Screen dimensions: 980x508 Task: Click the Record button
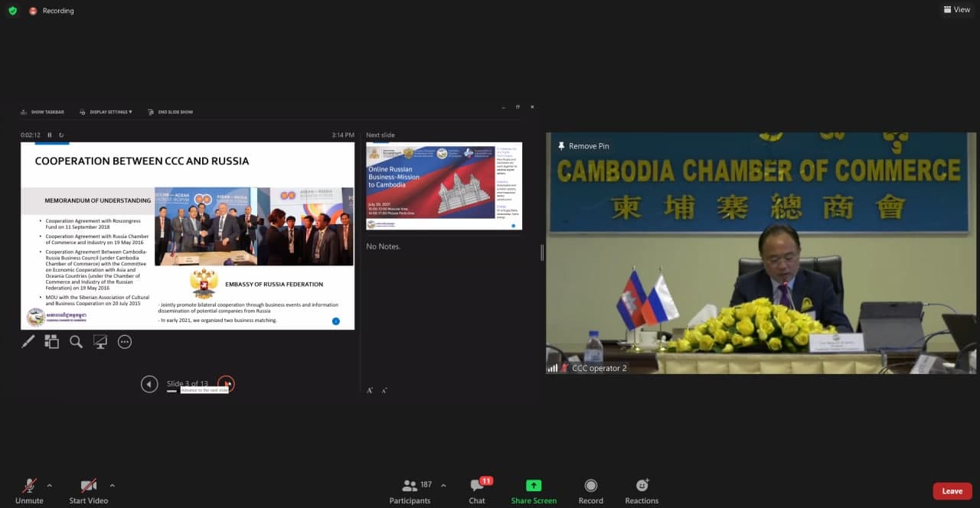coord(590,490)
